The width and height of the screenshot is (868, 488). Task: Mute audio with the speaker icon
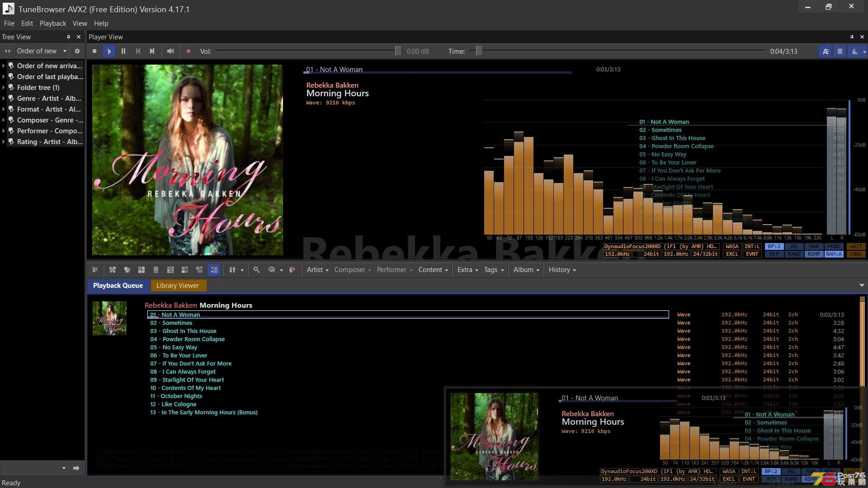click(170, 52)
